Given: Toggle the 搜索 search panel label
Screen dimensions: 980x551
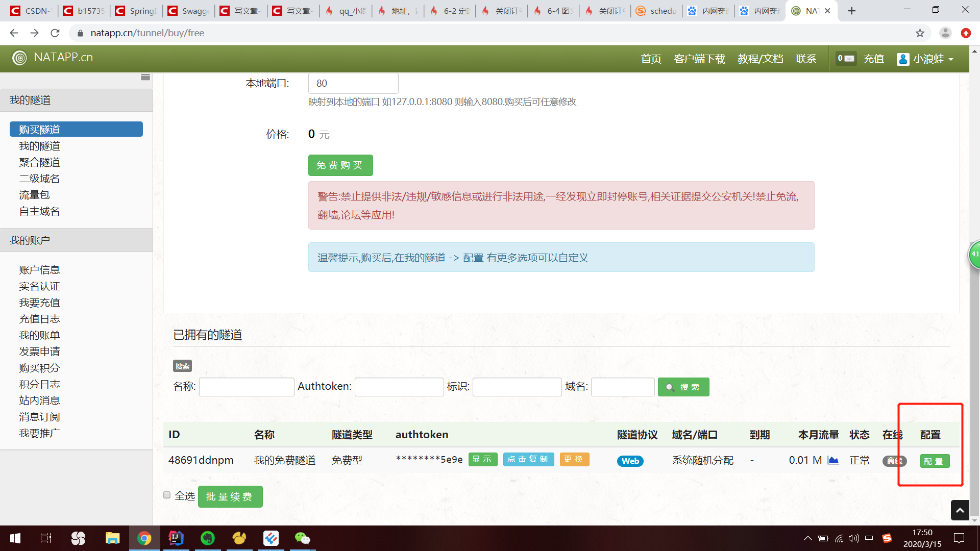Looking at the screenshot, I should (182, 366).
